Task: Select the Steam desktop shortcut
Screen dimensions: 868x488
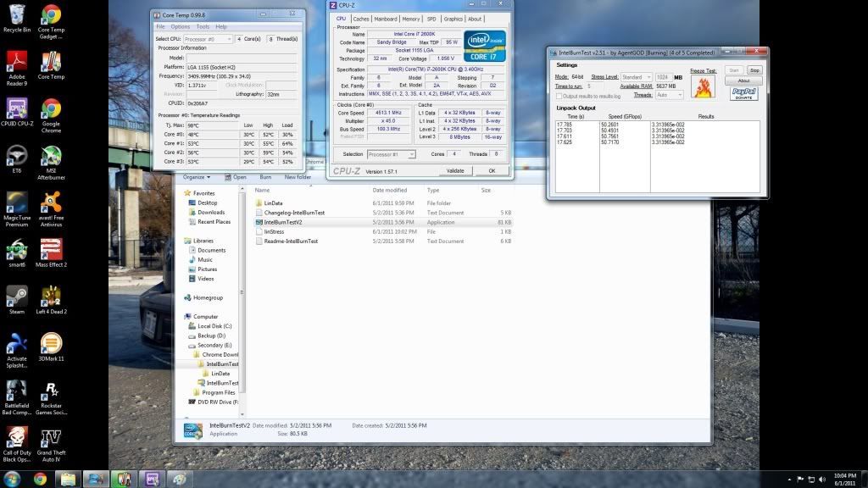Action: [17, 301]
